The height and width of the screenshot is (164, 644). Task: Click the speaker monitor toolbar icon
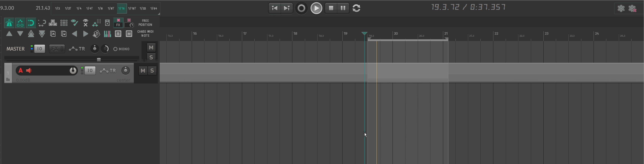coord(107,23)
